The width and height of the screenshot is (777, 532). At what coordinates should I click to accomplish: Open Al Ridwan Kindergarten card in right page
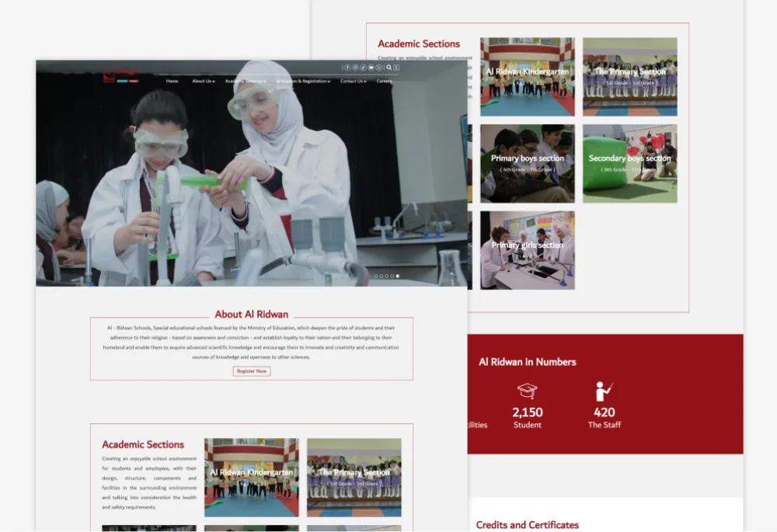(x=528, y=77)
